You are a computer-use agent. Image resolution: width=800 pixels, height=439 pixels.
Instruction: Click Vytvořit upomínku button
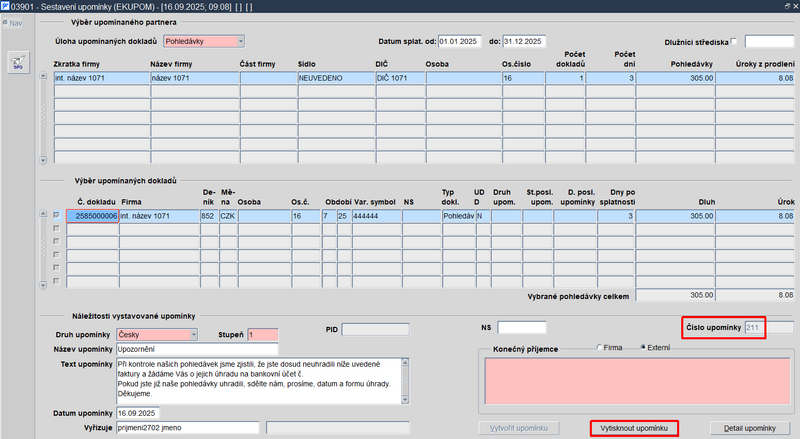click(519, 428)
